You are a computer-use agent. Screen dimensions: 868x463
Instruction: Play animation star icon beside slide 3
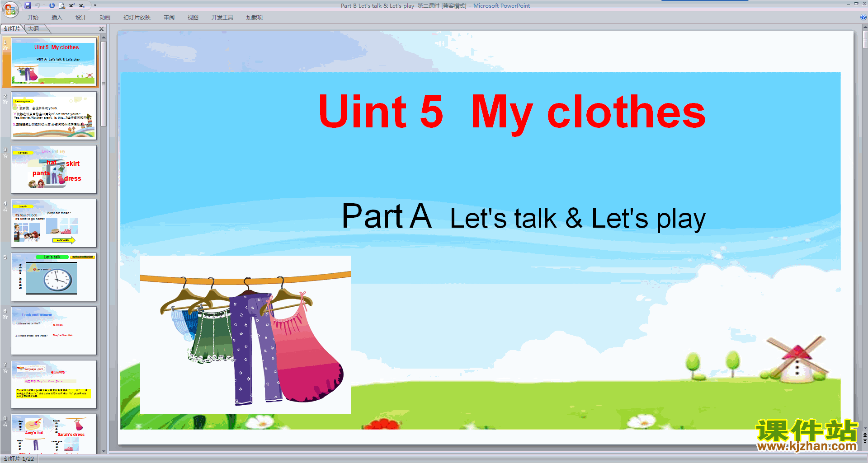click(5, 156)
